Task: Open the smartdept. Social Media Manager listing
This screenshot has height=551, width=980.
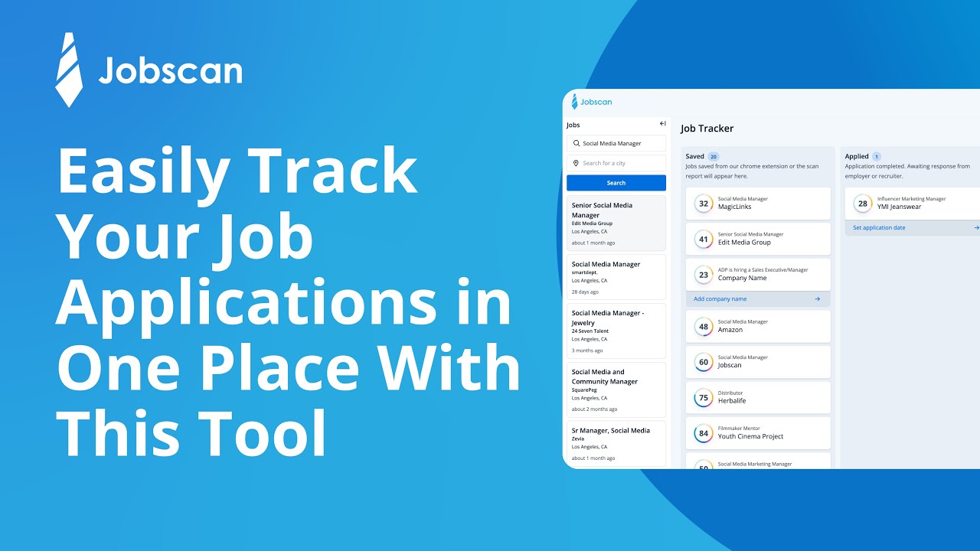Action: [616, 277]
